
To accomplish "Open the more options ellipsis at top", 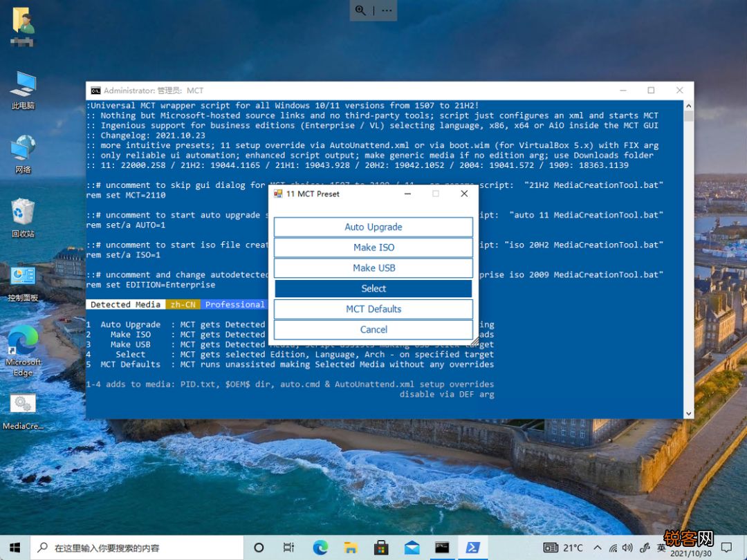I will click(x=387, y=10).
